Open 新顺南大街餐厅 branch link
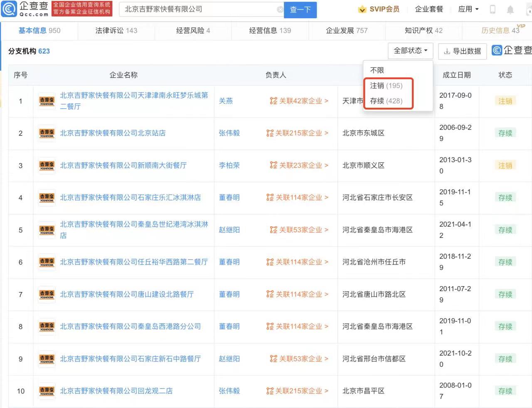532x408 pixels. coord(123,166)
